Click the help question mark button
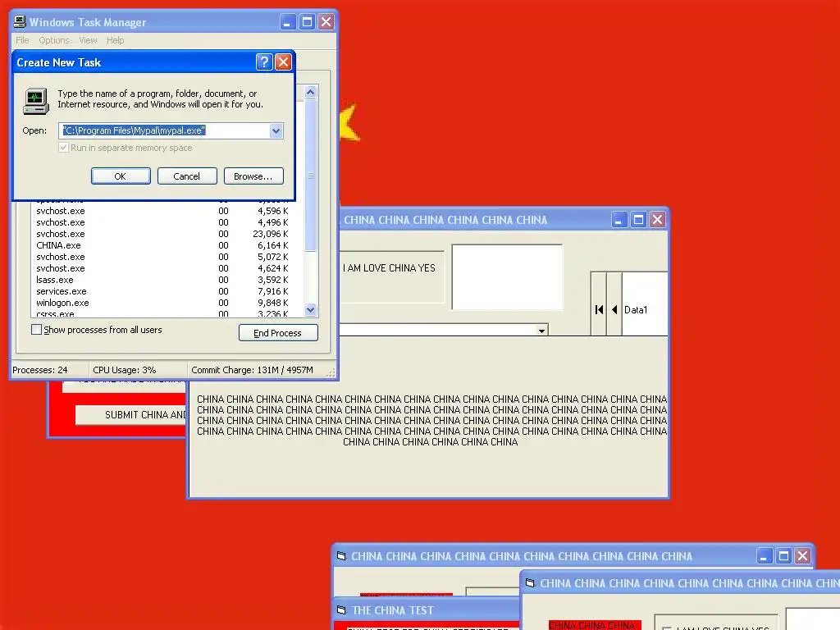This screenshot has height=630, width=840. coord(264,62)
